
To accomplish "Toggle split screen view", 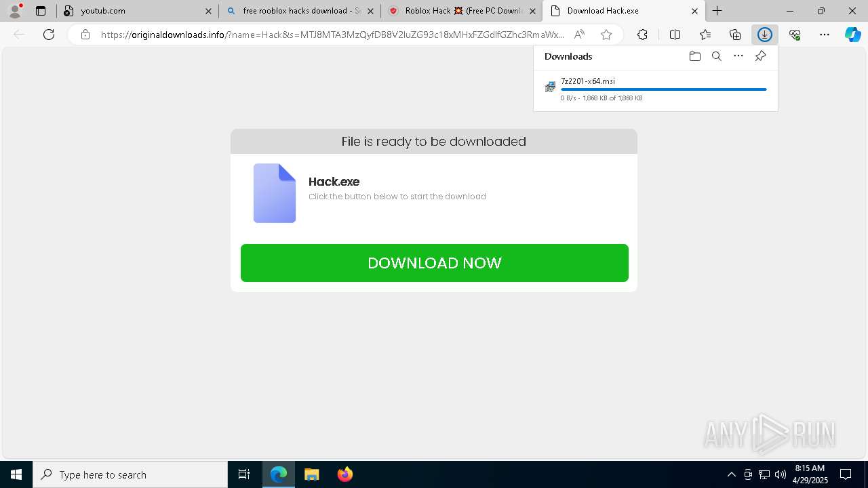I will [675, 35].
